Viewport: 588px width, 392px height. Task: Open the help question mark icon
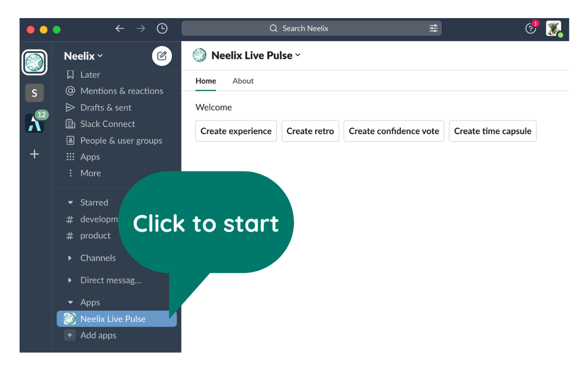[x=531, y=28]
